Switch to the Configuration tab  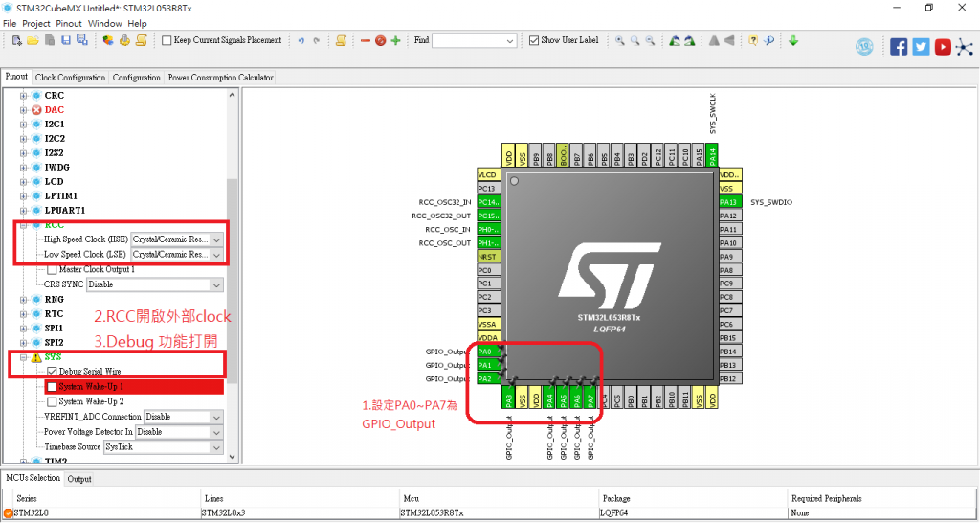coord(136,78)
